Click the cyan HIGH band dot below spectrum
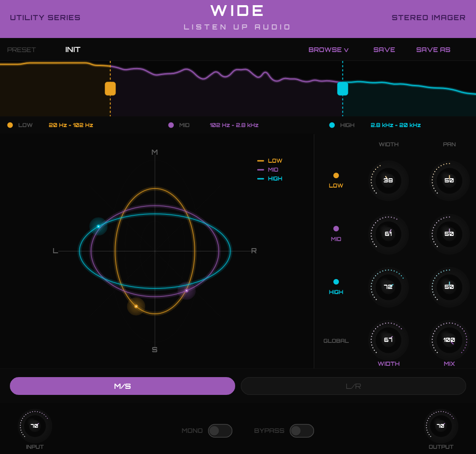476x454 pixels. 332,125
